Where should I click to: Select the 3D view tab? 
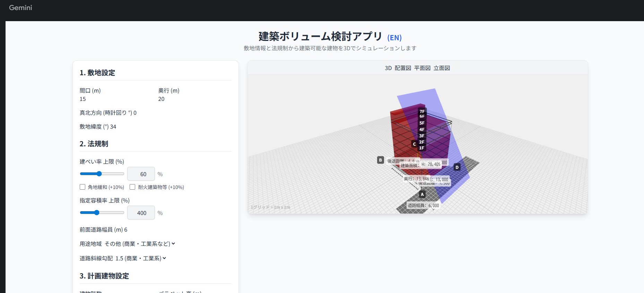coord(388,68)
